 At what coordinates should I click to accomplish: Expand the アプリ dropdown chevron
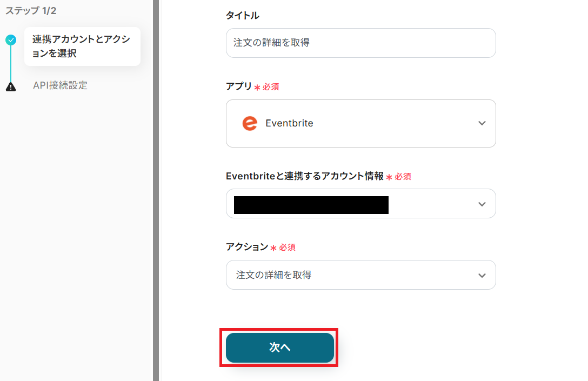[x=482, y=123]
